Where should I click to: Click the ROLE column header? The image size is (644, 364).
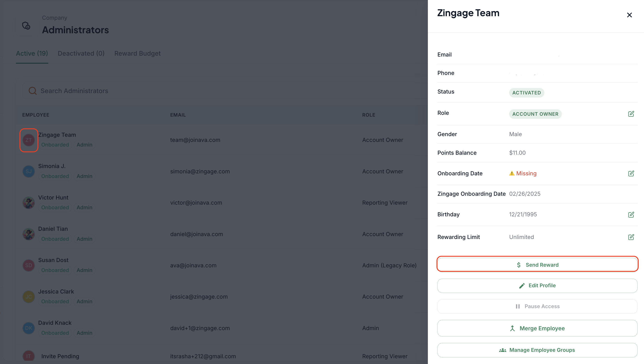point(369,115)
